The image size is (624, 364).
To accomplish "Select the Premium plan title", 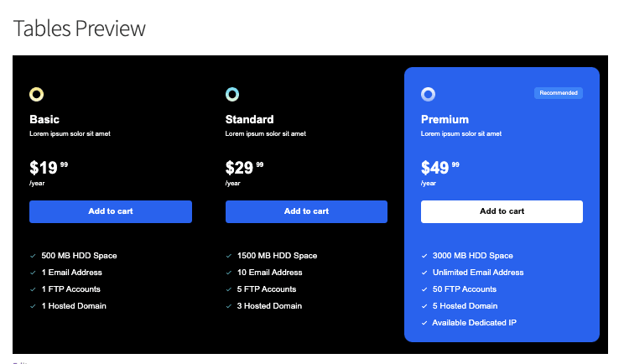I will tap(445, 119).
